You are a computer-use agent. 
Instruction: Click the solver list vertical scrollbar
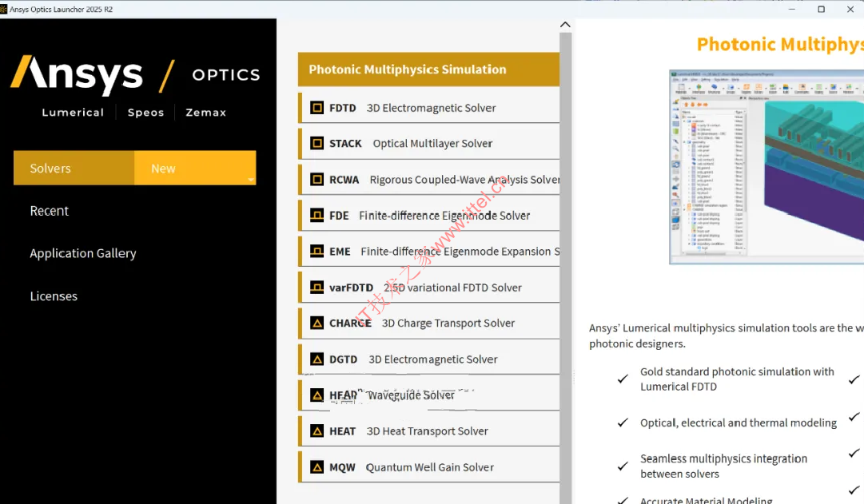(566, 240)
